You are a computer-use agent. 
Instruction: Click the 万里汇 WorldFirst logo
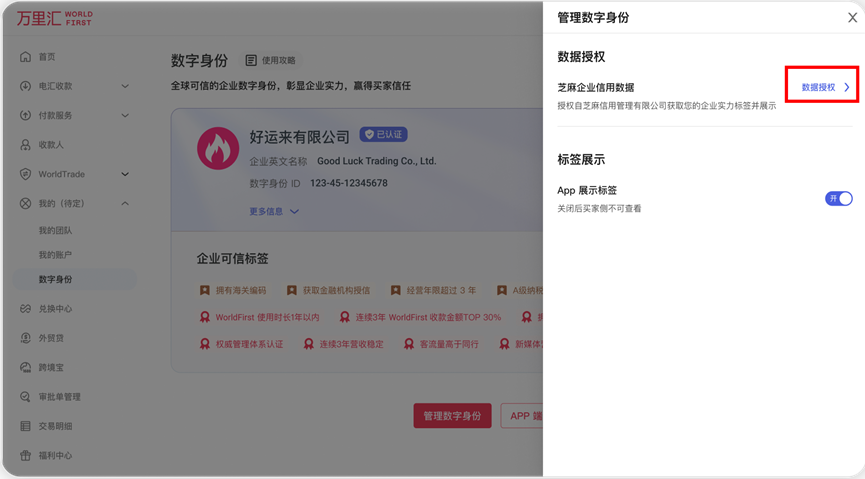coord(54,19)
